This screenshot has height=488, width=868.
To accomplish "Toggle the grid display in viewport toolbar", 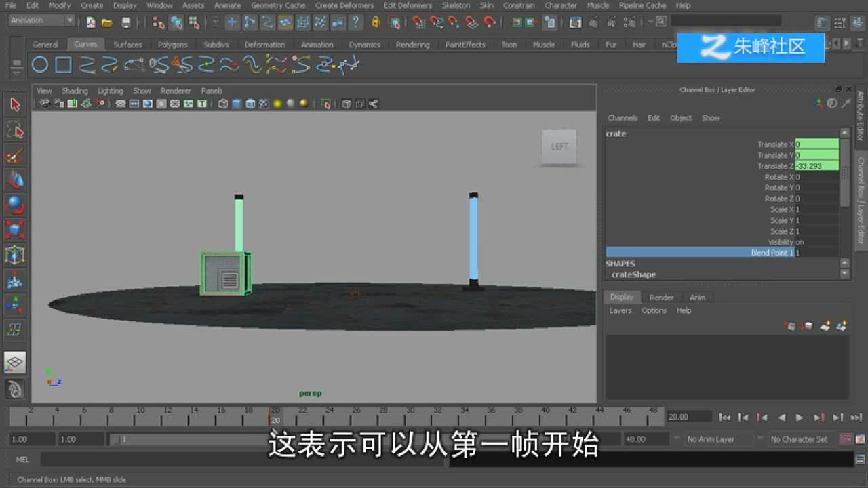I will point(120,104).
